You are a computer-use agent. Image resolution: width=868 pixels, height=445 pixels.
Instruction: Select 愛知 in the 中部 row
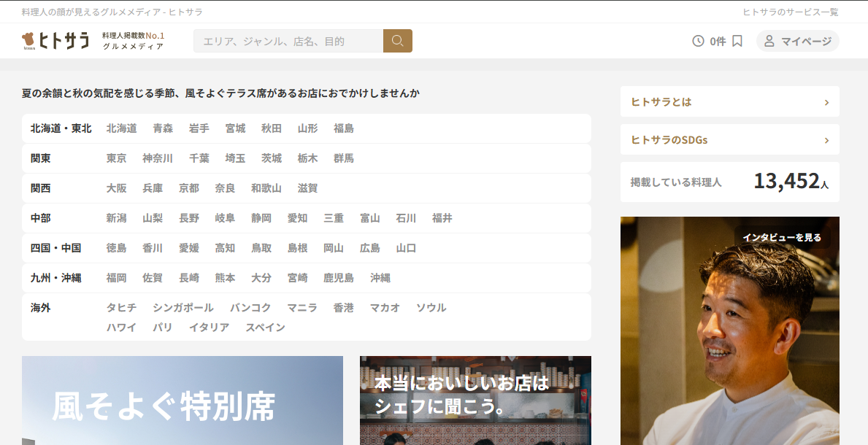[297, 218]
